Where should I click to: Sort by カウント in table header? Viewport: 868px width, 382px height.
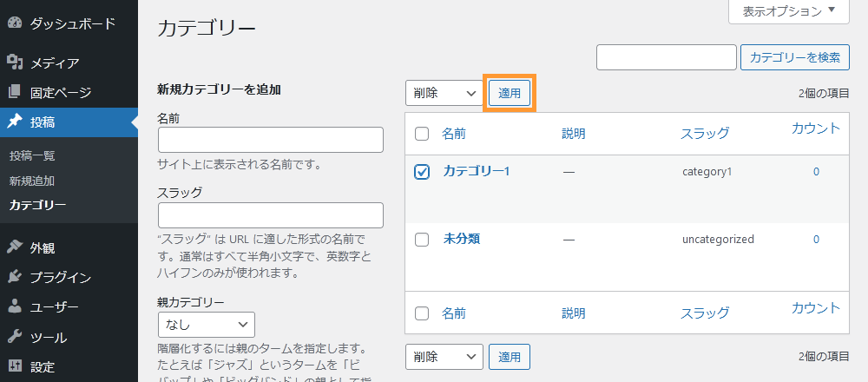[816, 129]
